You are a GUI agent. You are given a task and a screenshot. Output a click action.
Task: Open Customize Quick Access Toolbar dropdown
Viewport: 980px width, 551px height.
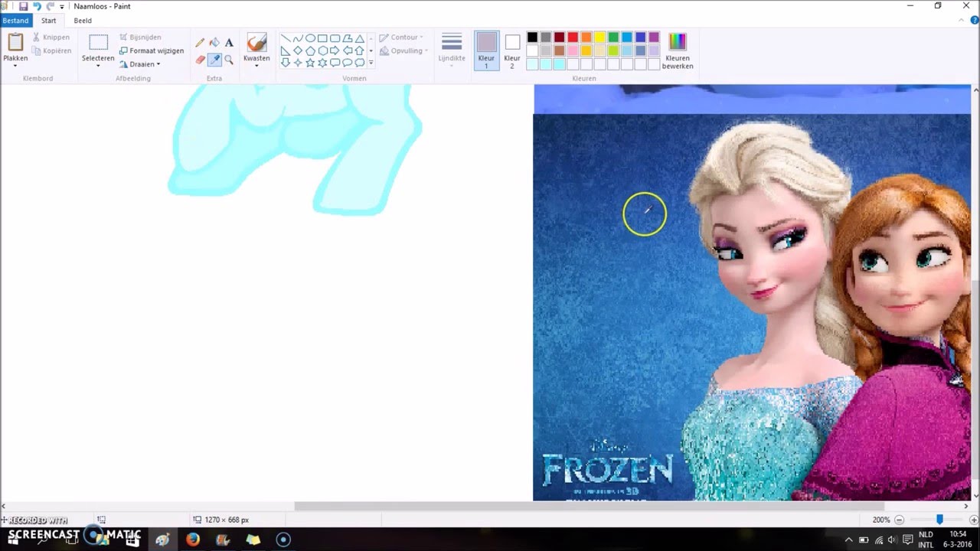pos(62,6)
